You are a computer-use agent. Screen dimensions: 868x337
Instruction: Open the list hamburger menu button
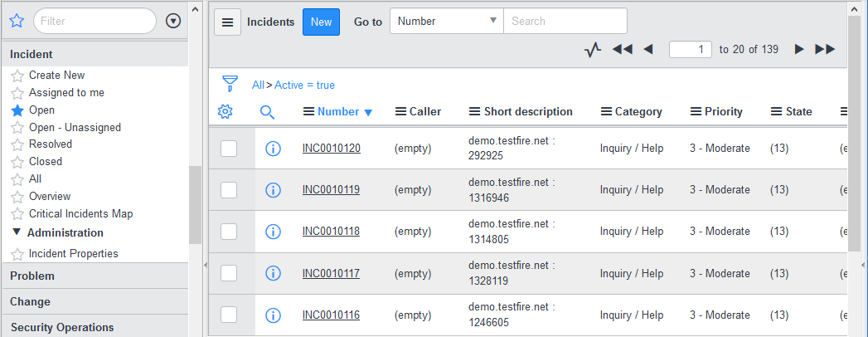[x=228, y=22]
